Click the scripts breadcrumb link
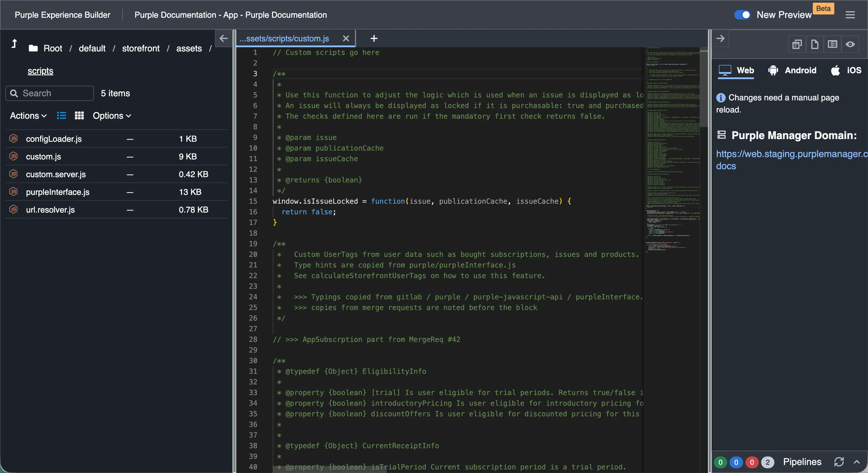 point(40,71)
